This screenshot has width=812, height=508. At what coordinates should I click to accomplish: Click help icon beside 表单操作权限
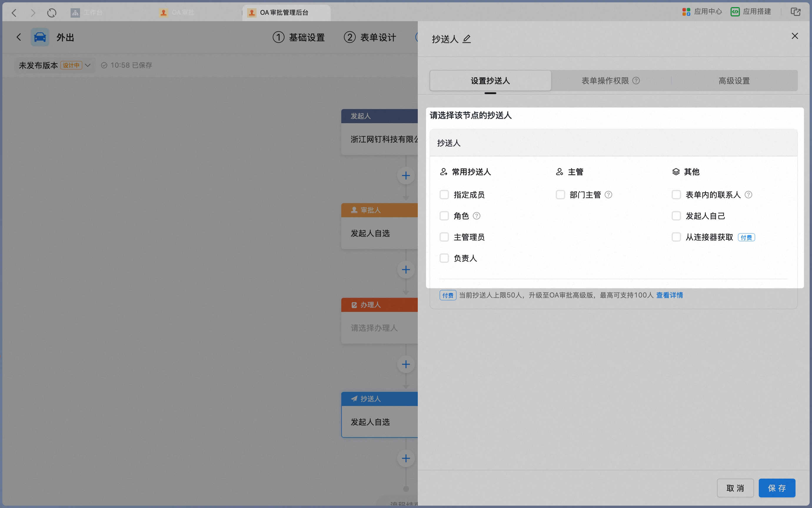click(x=636, y=81)
